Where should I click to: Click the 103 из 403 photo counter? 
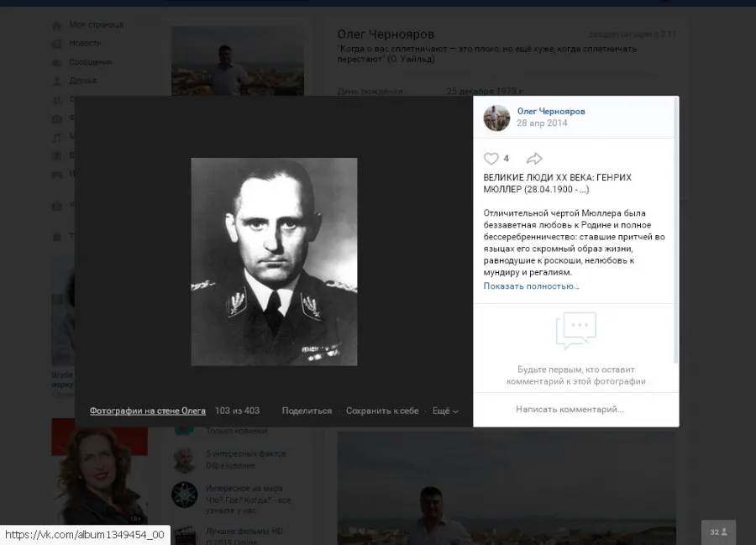237,411
